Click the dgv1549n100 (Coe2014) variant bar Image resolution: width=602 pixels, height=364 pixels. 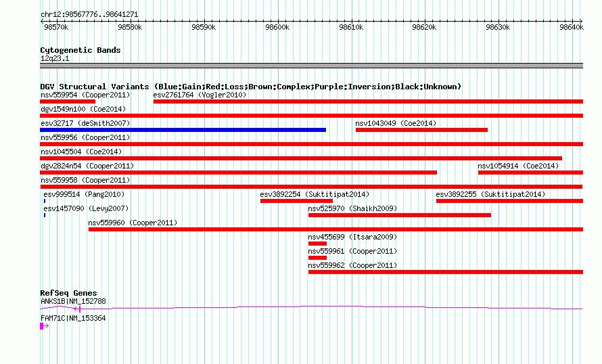tap(311, 116)
